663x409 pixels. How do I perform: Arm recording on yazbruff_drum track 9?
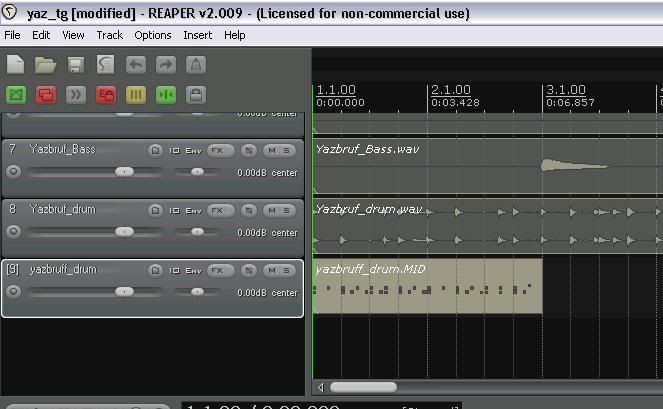click(x=14, y=292)
